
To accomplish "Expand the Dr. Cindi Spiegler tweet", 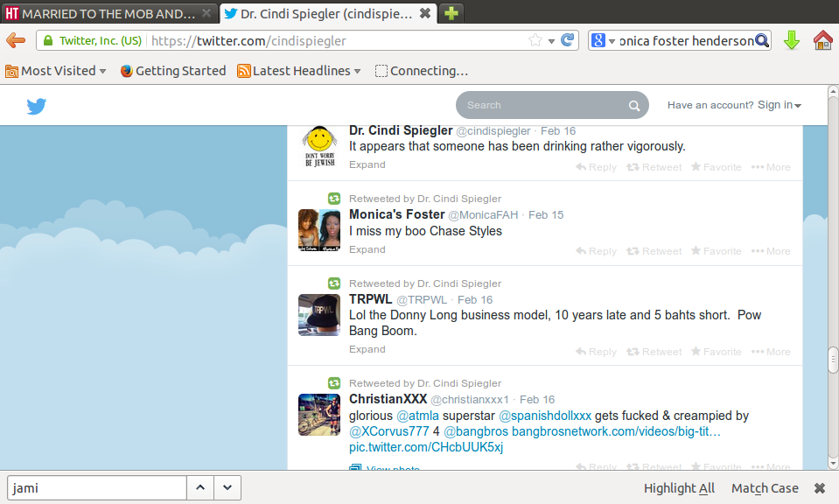I will tap(367, 164).
